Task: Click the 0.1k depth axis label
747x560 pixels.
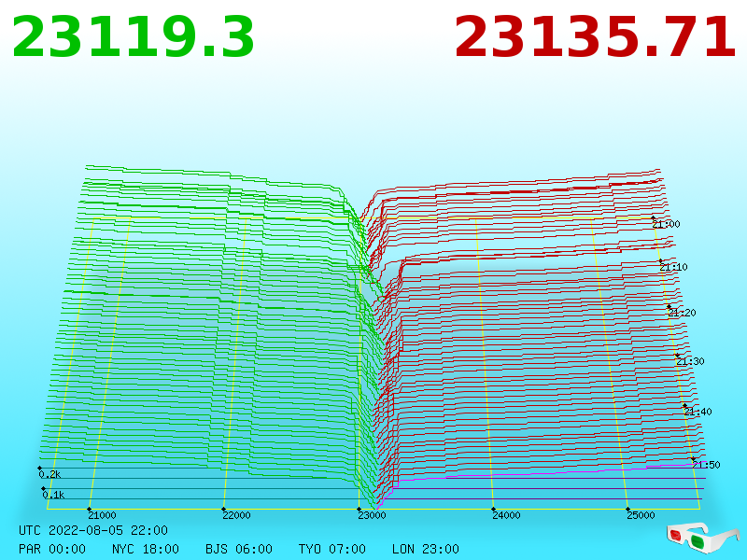Action: pos(53,495)
